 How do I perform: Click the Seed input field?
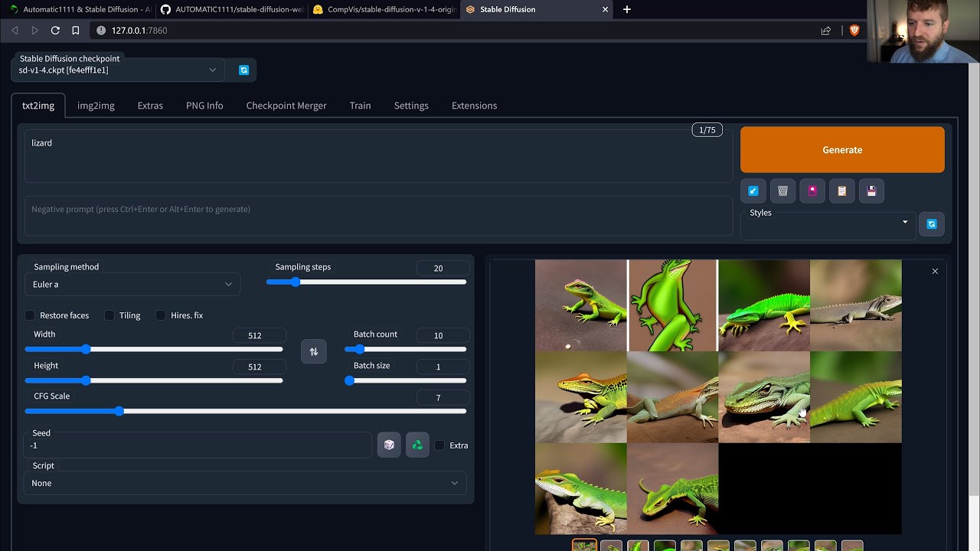click(198, 445)
